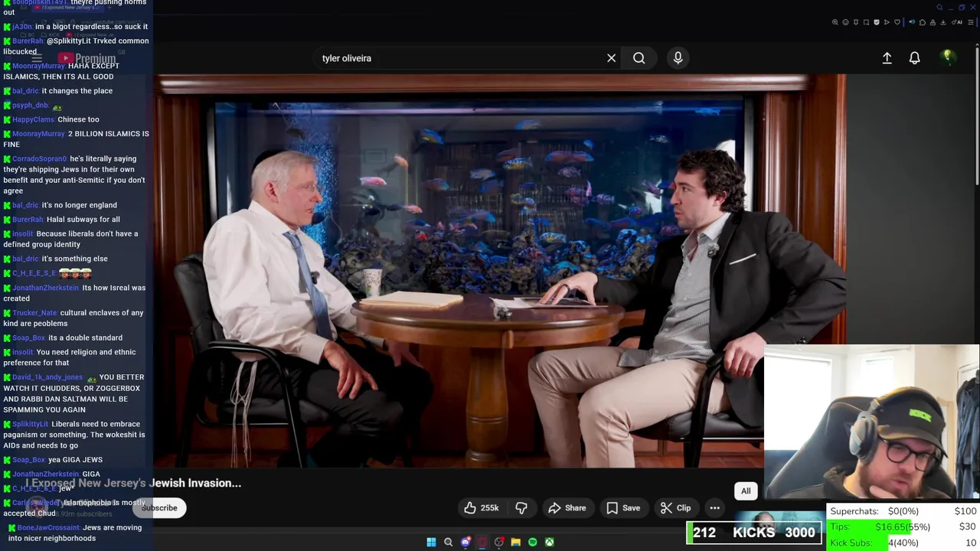Click the YouTube search magnifier button

(639, 58)
